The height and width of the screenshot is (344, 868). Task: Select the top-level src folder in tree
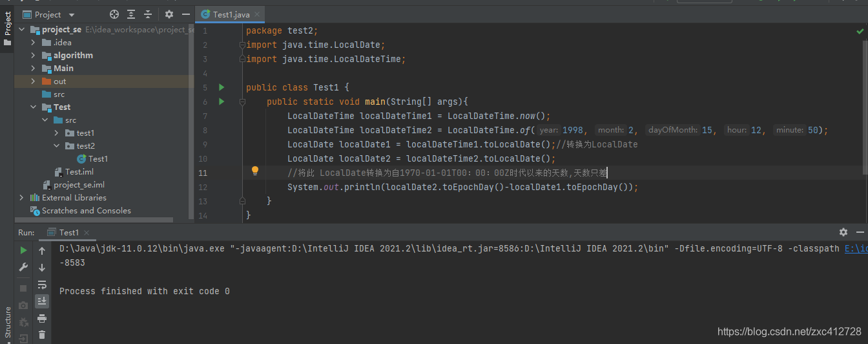53,94
